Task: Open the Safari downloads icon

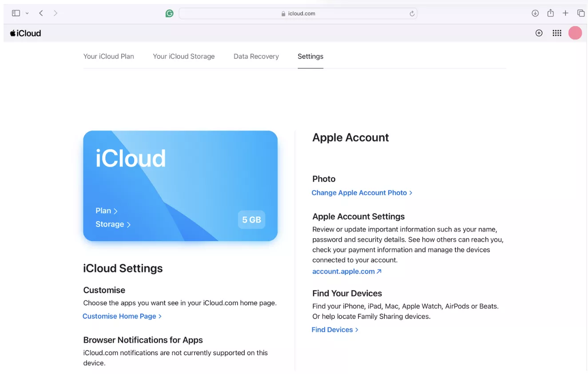Action: pos(535,13)
